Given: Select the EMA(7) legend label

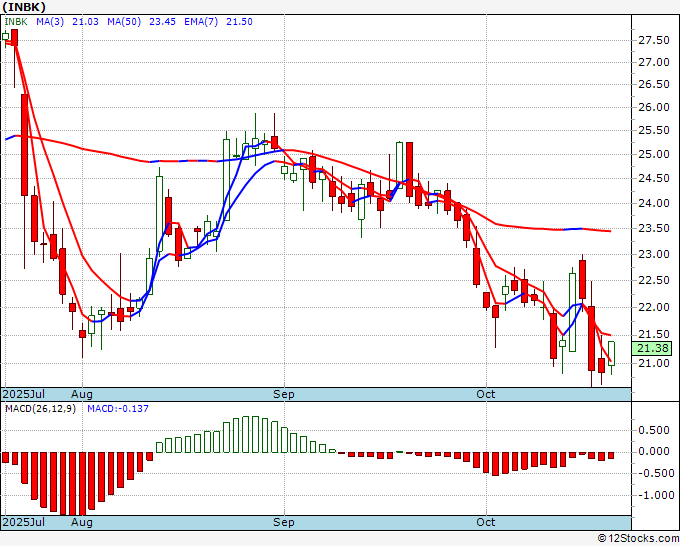Looking at the screenshot, I should click(x=201, y=22).
